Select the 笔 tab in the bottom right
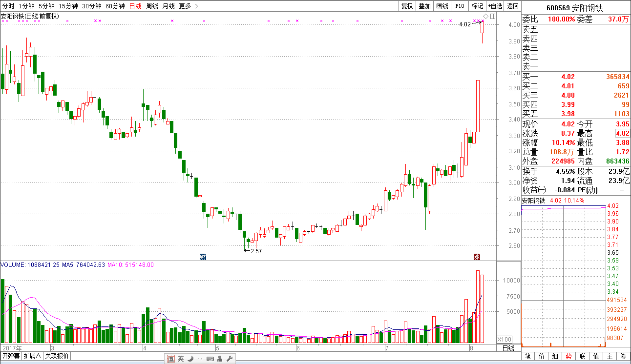The image size is (631, 364). (527, 357)
